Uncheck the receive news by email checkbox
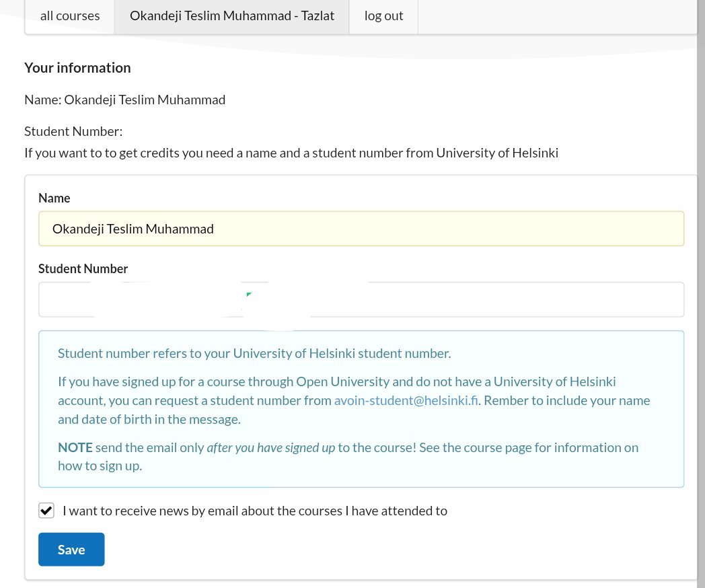Viewport: 705px width, 588px height. (46, 511)
